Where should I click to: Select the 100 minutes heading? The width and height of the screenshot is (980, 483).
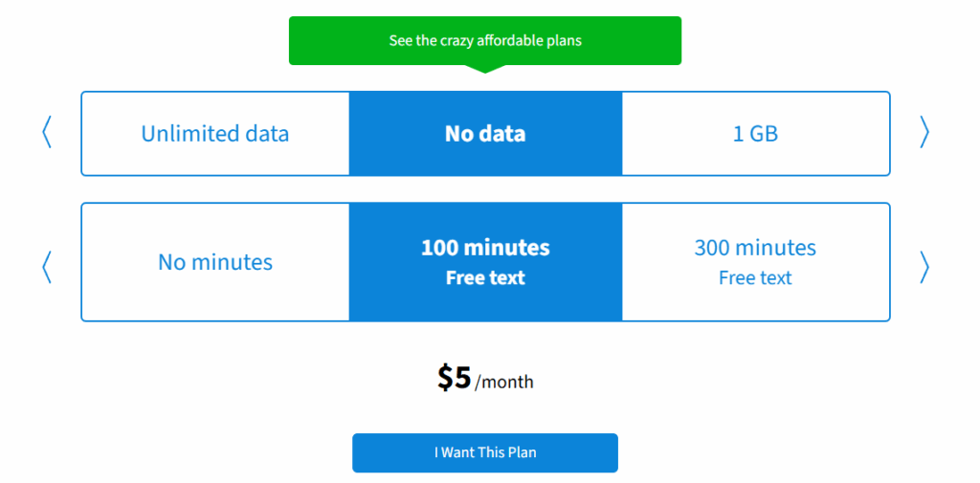click(485, 248)
